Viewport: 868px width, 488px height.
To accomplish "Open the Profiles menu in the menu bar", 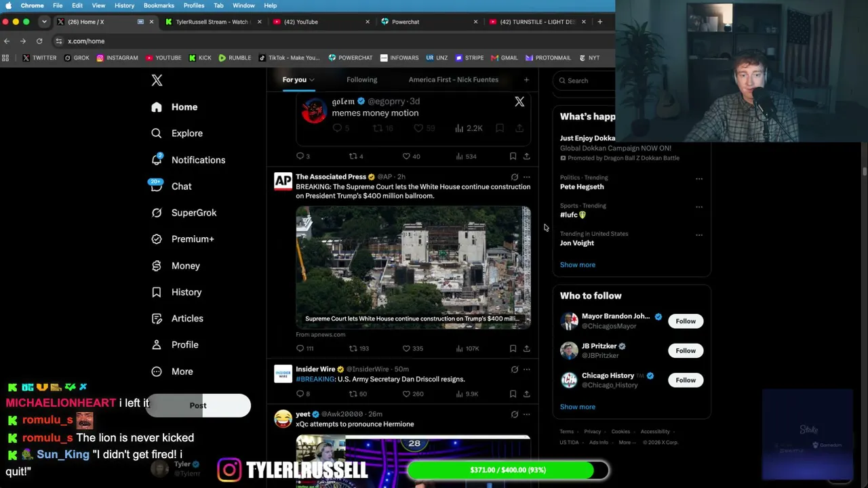I will tap(193, 5).
